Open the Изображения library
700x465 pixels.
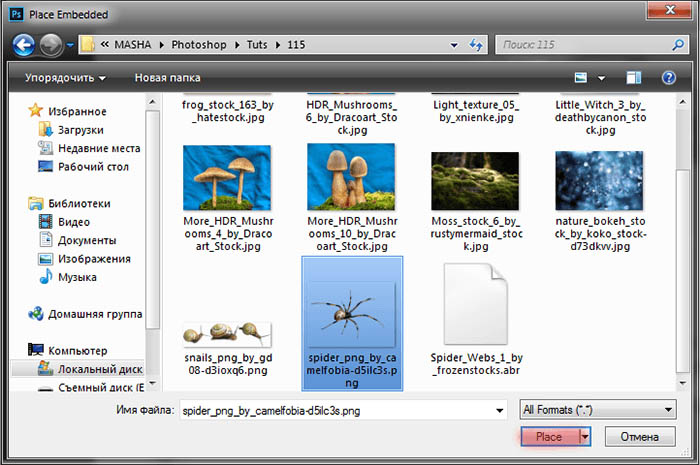point(94,259)
